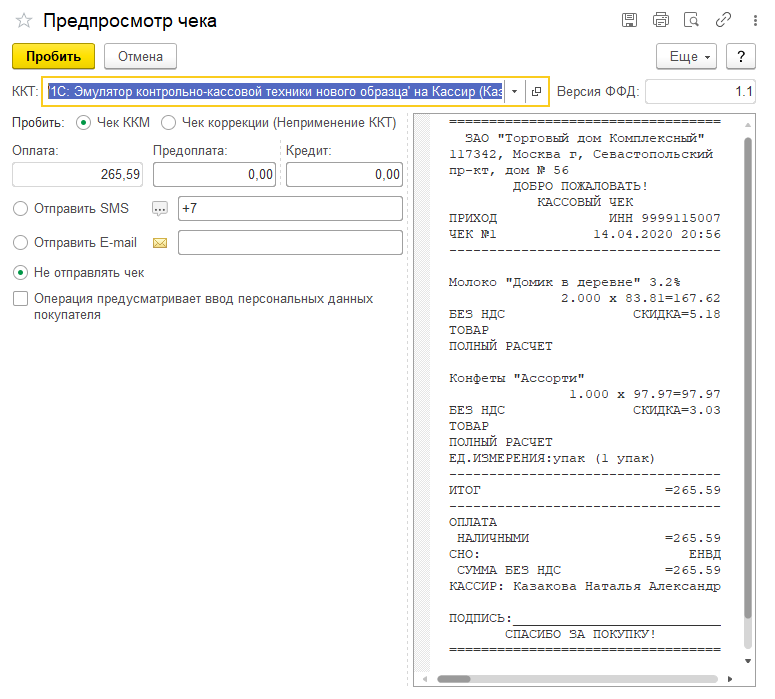Click the СКИДКА=3.03 value

point(677,410)
